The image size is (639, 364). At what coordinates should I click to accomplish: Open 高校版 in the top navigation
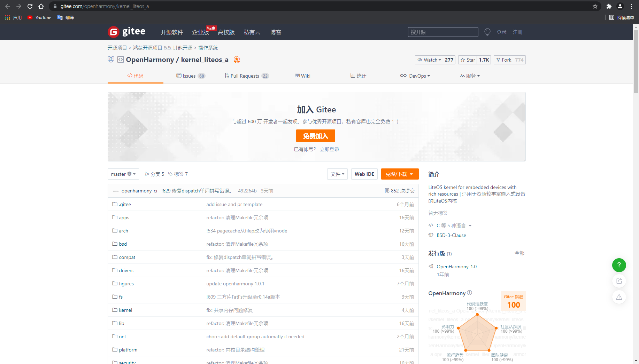click(226, 32)
